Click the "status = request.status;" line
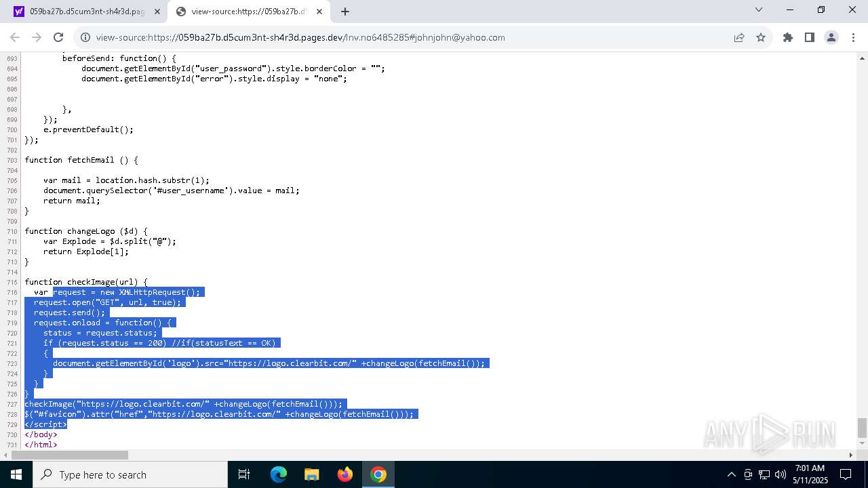The image size is (868, 488). pos(100,333)
